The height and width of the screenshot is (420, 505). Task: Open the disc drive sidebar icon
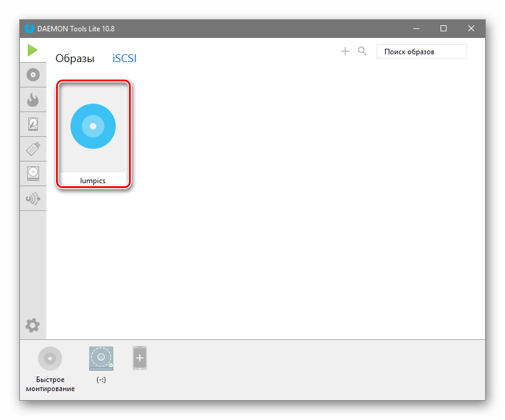[33, 174]
